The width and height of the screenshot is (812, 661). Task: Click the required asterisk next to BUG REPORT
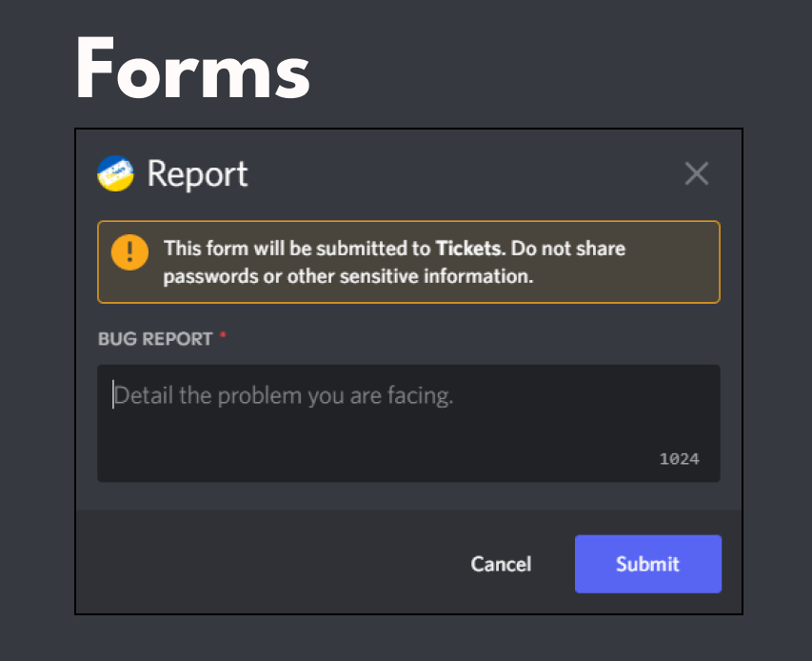click(224, 335)
